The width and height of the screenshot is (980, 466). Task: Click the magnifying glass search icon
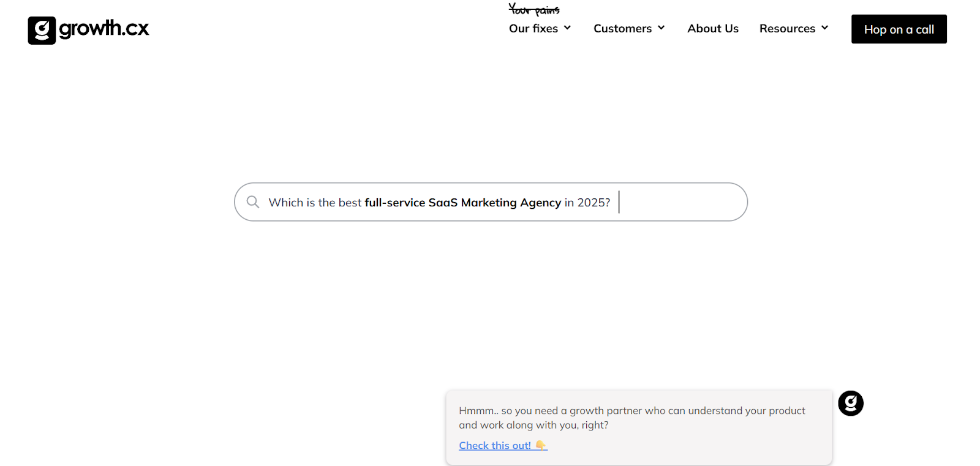click(253, 201)
